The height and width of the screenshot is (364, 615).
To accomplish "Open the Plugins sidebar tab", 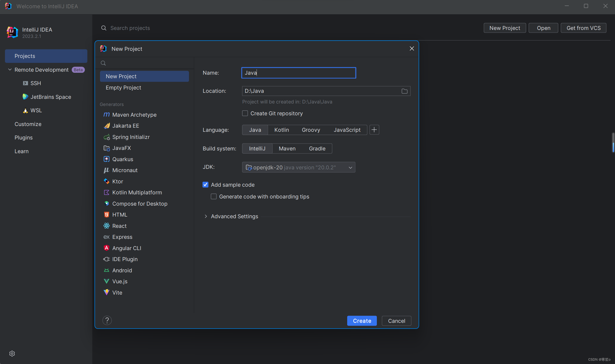I will coord(46,138).
